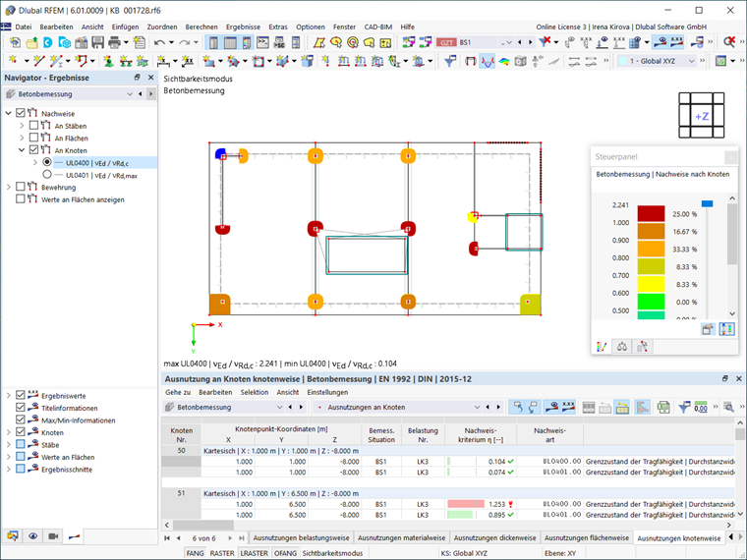Click the dark red 2.241 legend color swatch
747x560 pixels.
pos(651,213)
